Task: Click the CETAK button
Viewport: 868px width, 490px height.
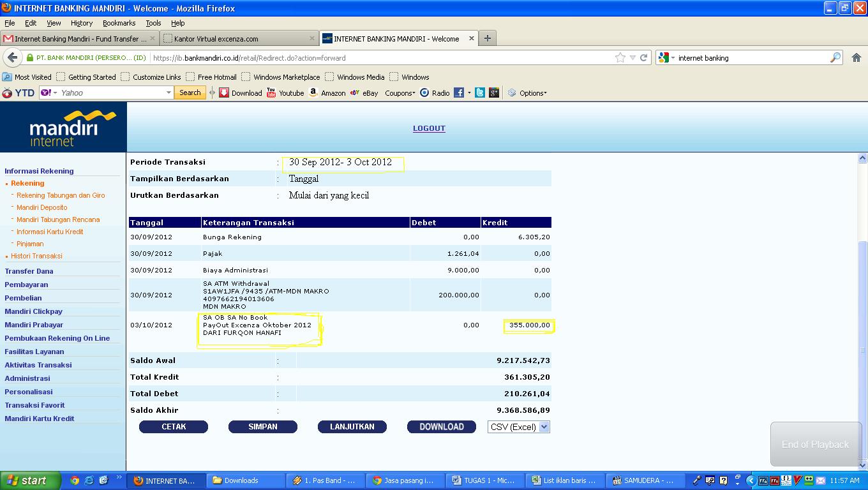Action: [174, 427]
